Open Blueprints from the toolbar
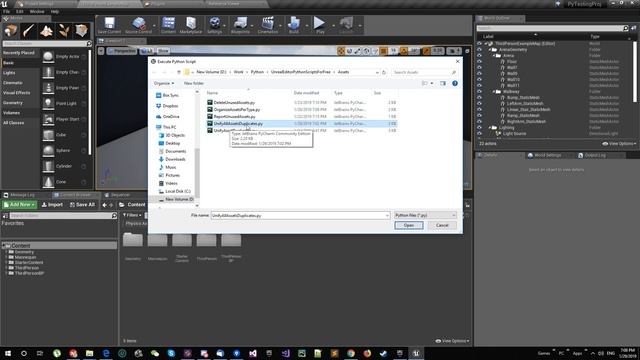640x360 pixels. pos(240,25)
